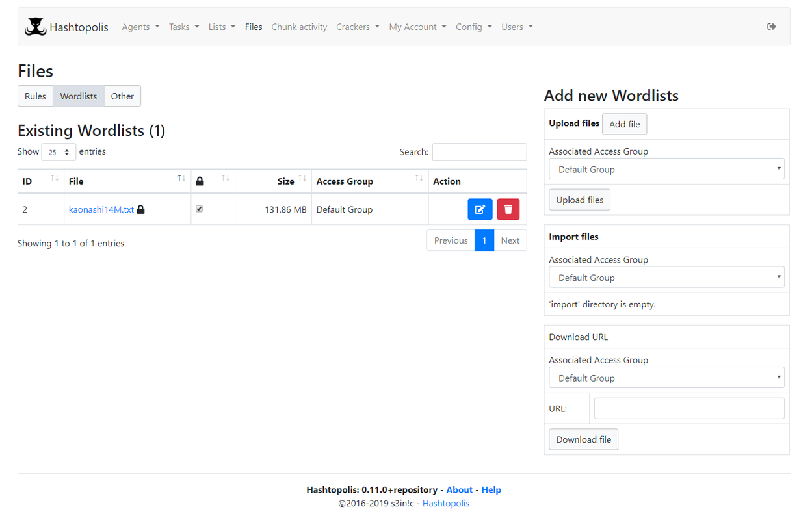
Task: Open the About link in footer
Action: click(460, 489)
